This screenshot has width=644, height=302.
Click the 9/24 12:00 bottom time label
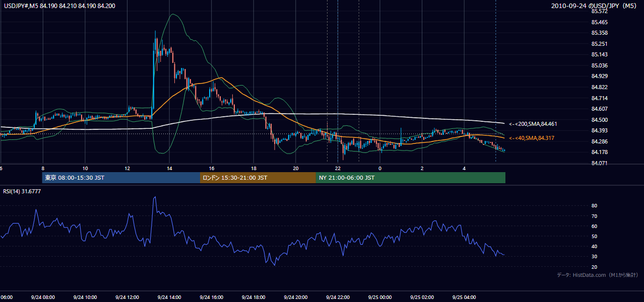coord(127,297)
